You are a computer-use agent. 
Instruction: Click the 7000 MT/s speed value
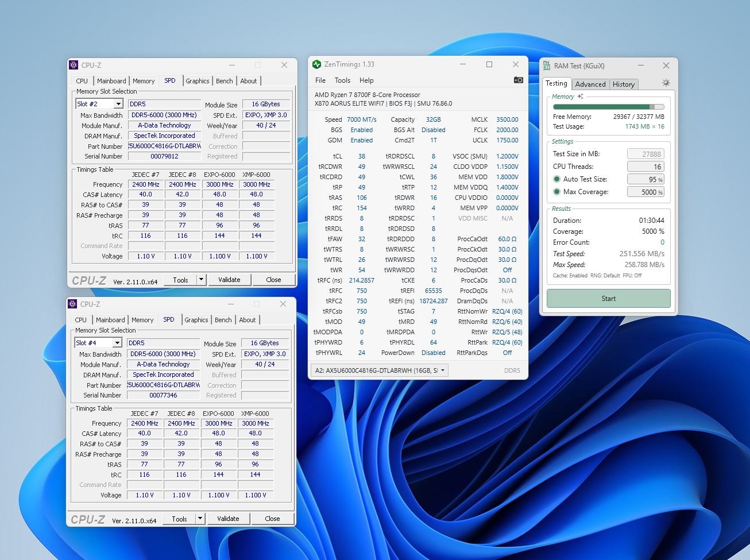(362, 119)
